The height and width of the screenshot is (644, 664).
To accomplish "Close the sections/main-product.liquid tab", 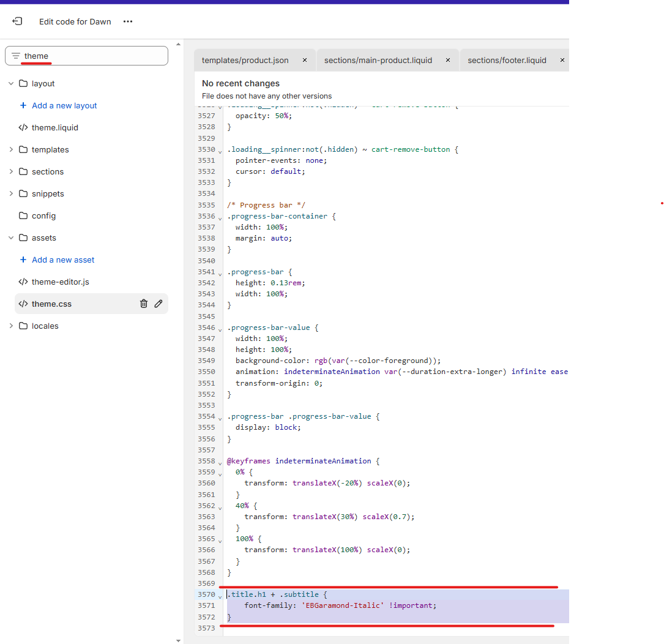I will (448, 60).
